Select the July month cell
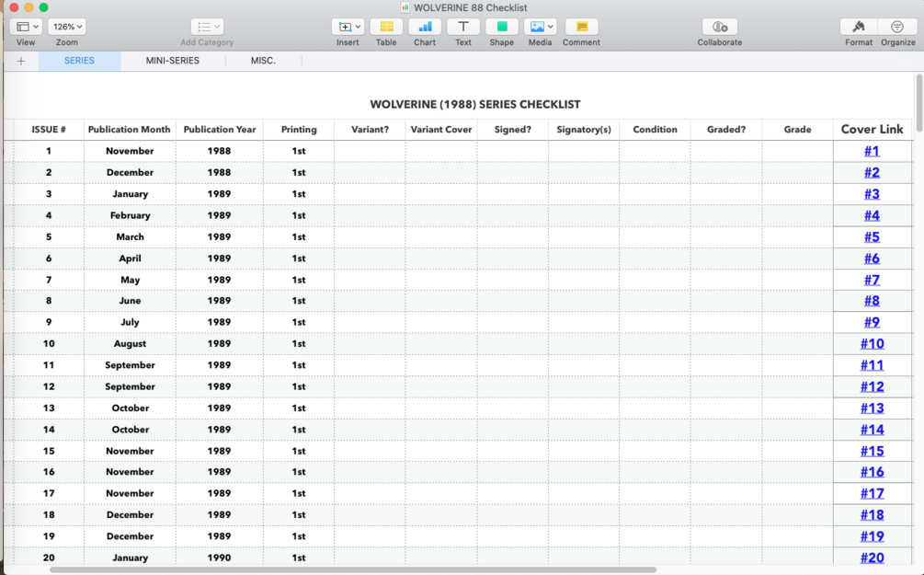This screenshot has width=924, height=575. pos(130,323)
